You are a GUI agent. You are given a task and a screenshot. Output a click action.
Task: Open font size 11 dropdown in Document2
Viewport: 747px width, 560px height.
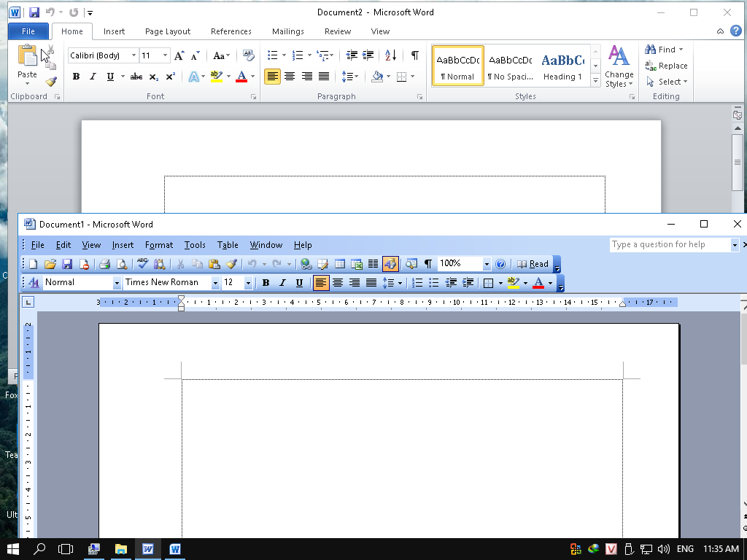166,55
